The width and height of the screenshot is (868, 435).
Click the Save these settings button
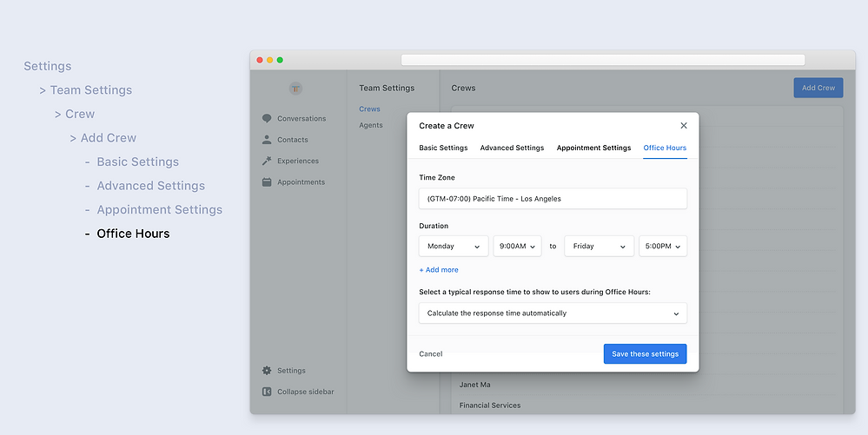[x=645, y=353]
